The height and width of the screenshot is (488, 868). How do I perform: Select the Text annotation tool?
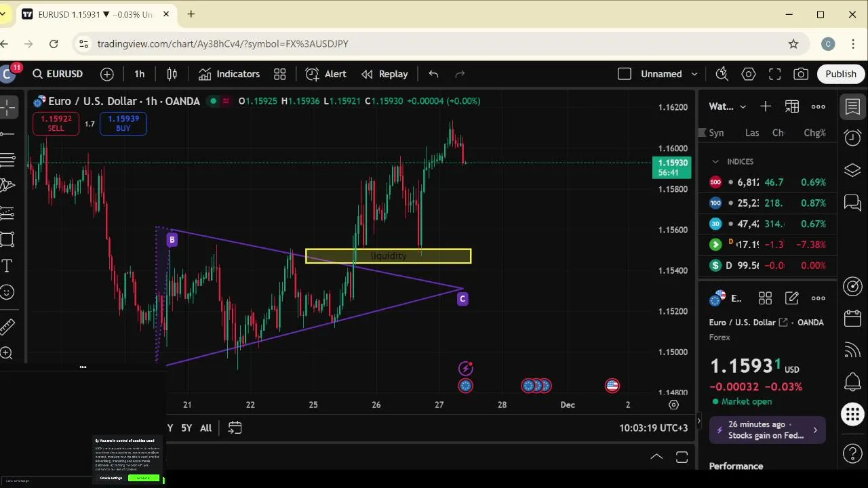(x=7, y=266)
